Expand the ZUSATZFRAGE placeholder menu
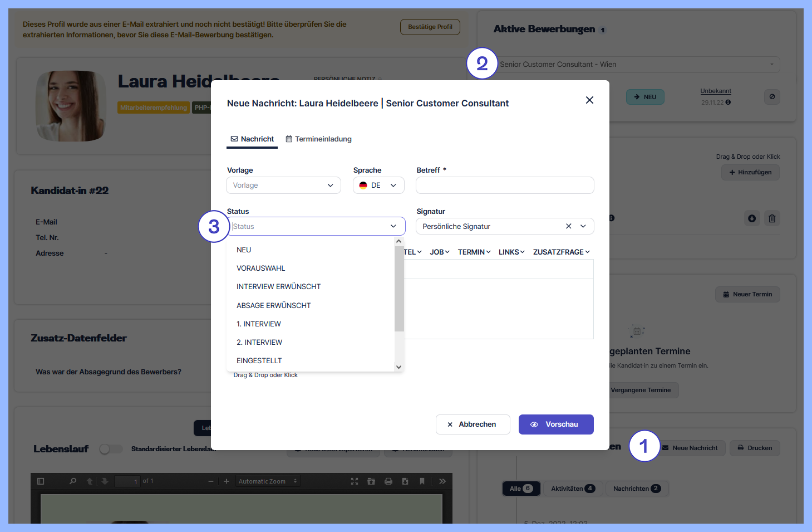This screenshot has height=532, width=812. [561, 252]
